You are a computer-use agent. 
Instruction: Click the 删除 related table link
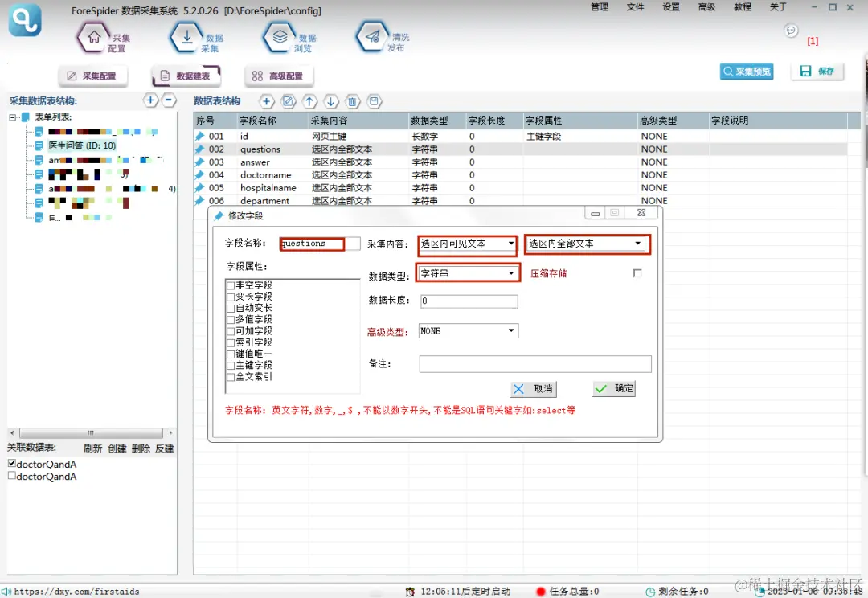tap(141, 448)
